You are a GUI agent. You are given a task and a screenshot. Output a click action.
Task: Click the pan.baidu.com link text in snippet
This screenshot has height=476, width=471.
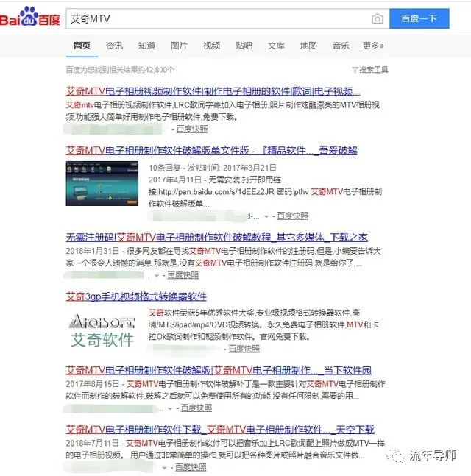click(216, 192)
